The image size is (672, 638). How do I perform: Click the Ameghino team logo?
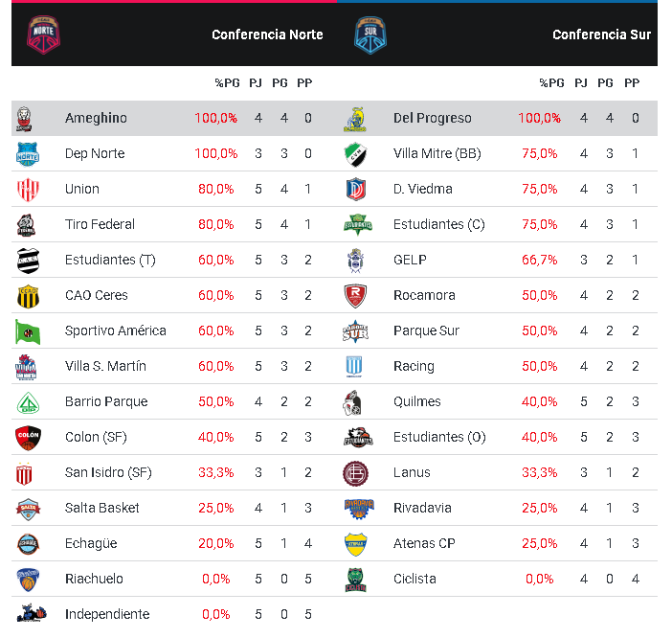27,119
